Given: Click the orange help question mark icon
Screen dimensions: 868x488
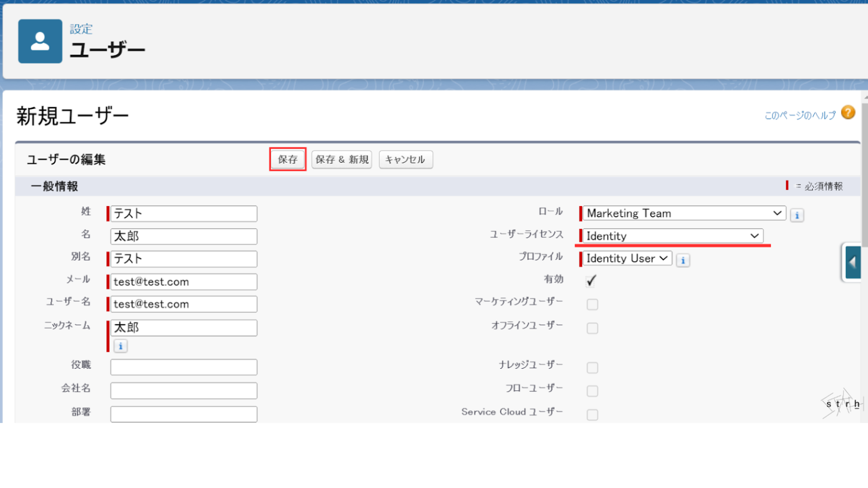Looking at the screenshot, I should tap(848, 113).
